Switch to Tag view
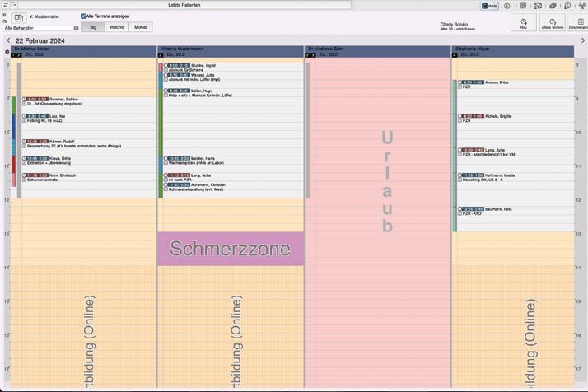Viewport: 588px width, 392px height. coord(92,27)
